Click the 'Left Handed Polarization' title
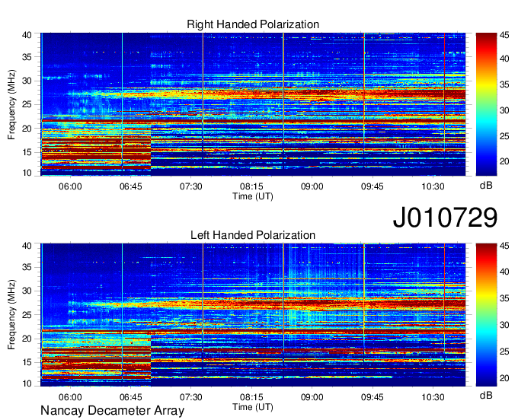Viewport: 518px width, 420px height. (x=253, y=235)
